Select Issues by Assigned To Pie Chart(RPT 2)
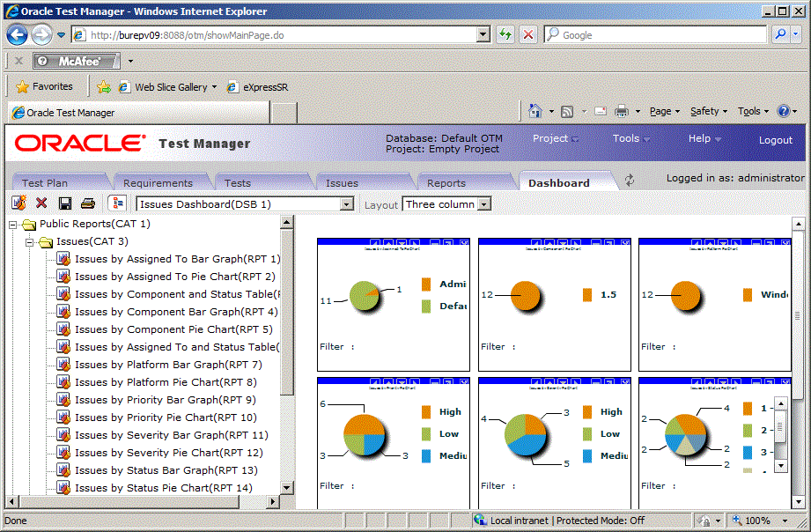811x532 pixels. coord(175,277)
